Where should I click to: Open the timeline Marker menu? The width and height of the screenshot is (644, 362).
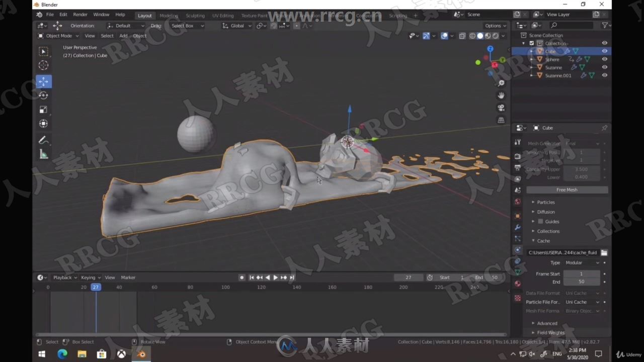(x=128, y=278)
